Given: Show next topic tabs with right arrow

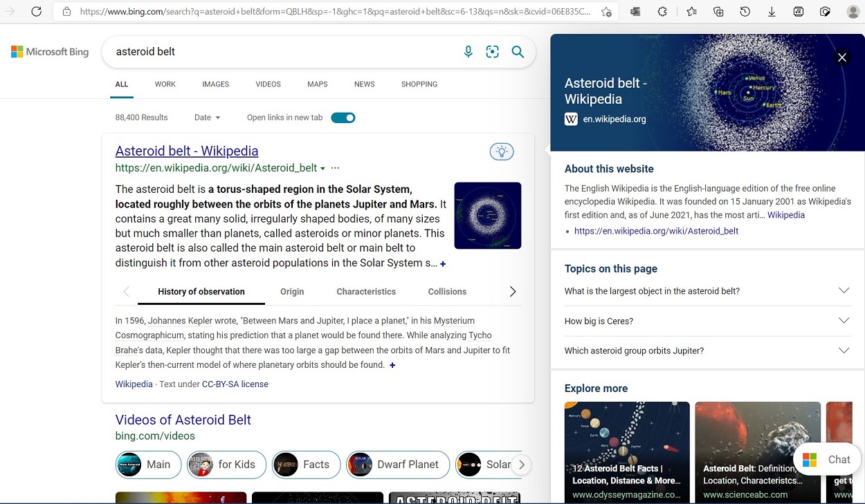Looking at the screenshot, I should [513, 292].
